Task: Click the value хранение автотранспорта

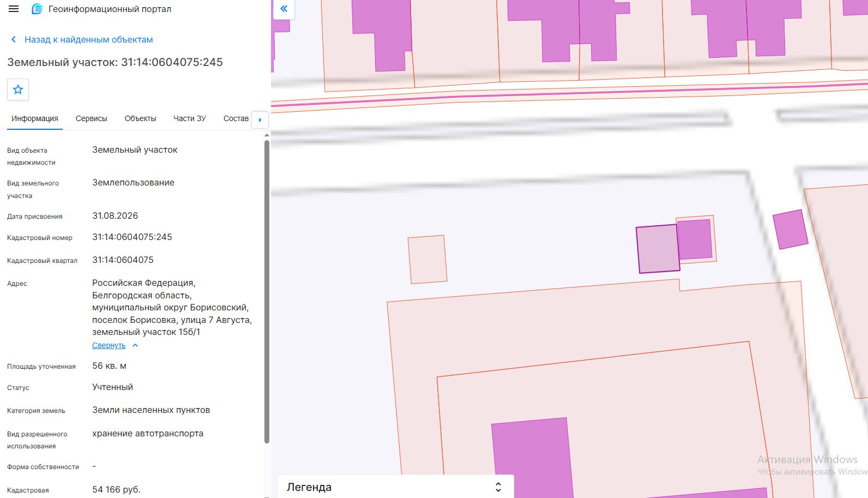Action: [x=148, y=433]
